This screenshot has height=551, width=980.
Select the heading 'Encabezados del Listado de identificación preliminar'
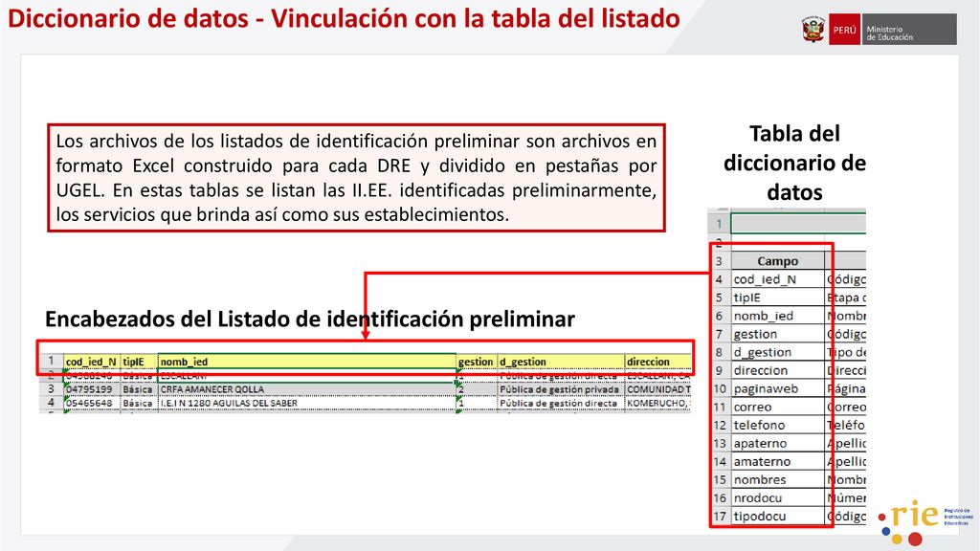click(309, 319)
